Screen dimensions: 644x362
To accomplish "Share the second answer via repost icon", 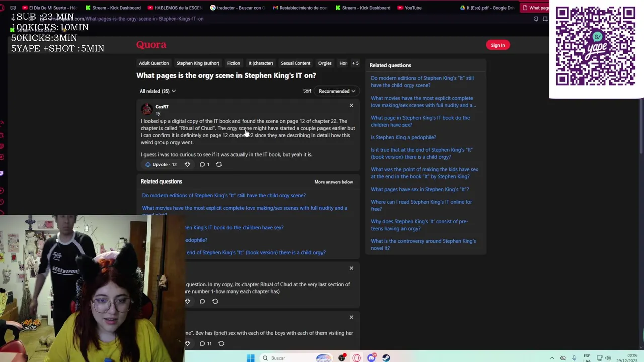I will point(215,301).
